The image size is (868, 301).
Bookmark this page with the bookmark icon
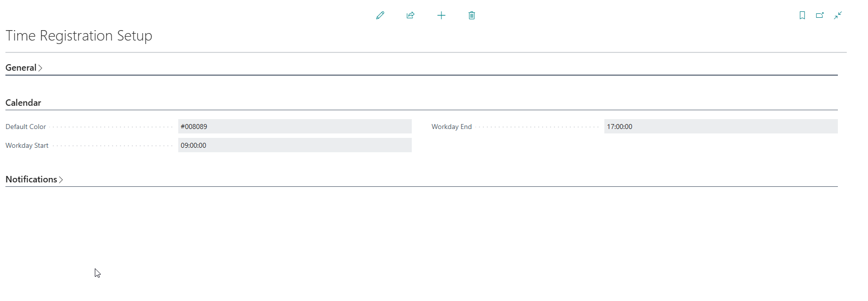coord(802,15)
